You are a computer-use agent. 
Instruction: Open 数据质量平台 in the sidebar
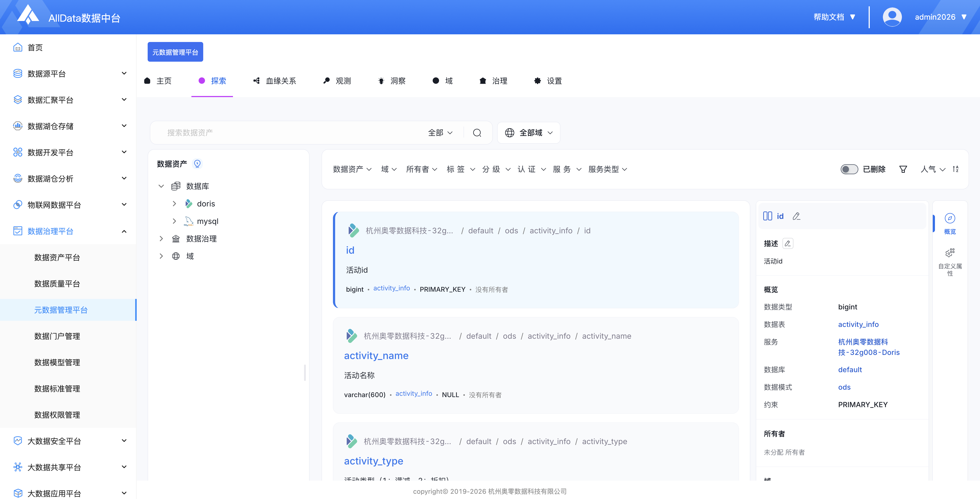tap(57, 284)
